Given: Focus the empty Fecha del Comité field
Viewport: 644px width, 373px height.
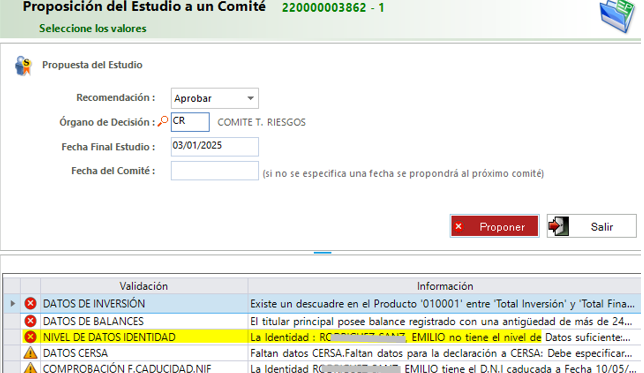Looking at the screenshot, I should click(215, 171).
